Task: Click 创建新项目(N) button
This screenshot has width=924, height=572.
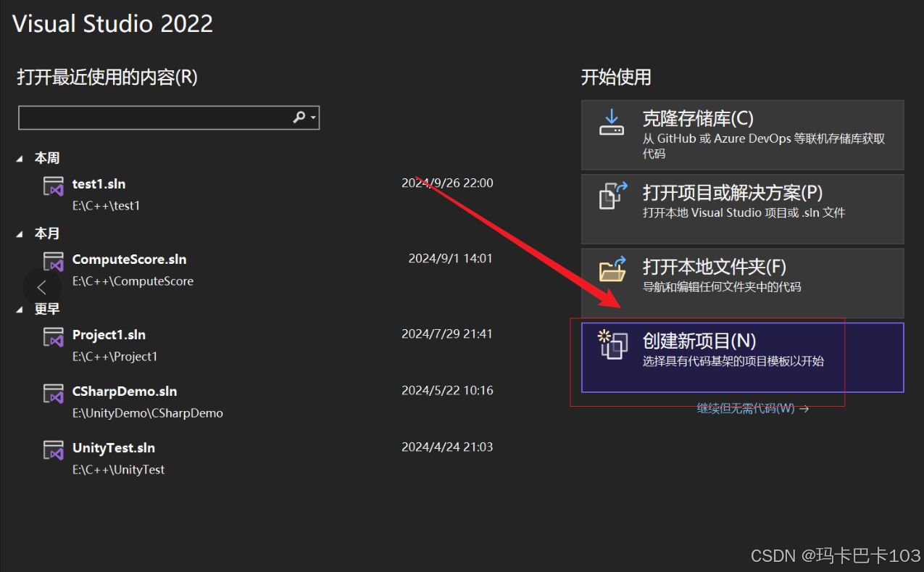Action: 743,357
